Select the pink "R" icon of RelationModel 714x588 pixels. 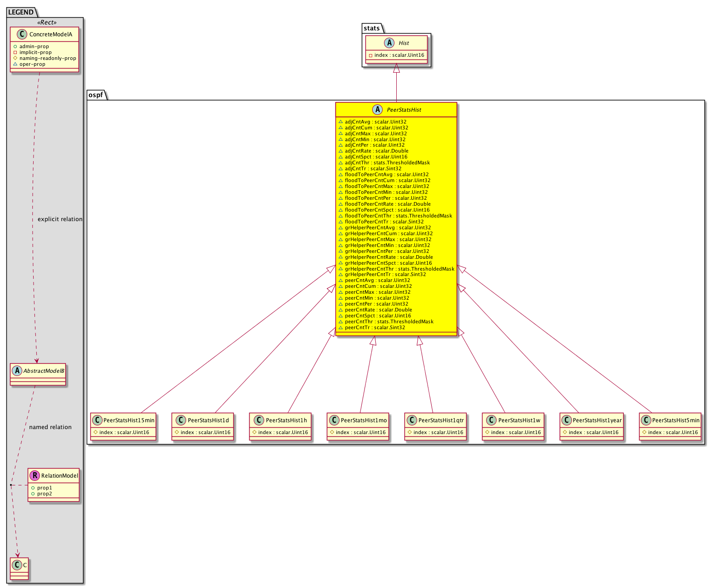click(34, 475)
